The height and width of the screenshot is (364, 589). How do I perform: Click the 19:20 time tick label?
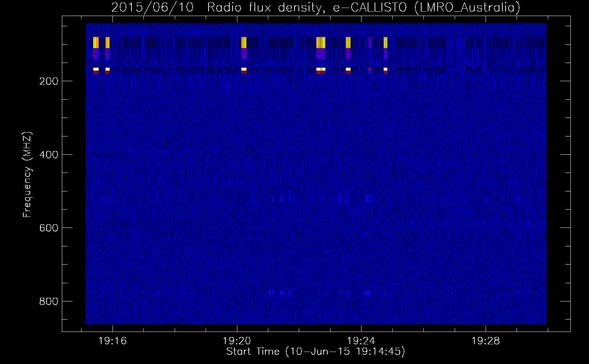click(x=237, y=341)
